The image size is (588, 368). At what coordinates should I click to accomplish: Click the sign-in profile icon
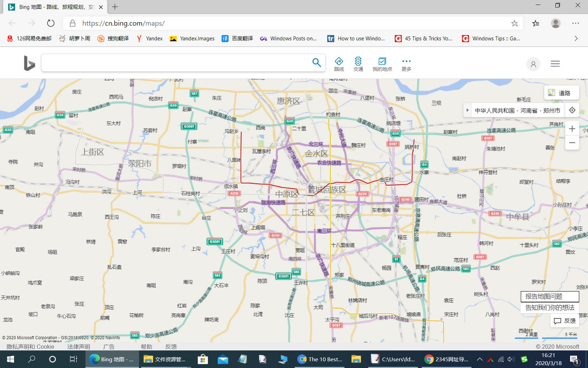click(x=533, y=64)
